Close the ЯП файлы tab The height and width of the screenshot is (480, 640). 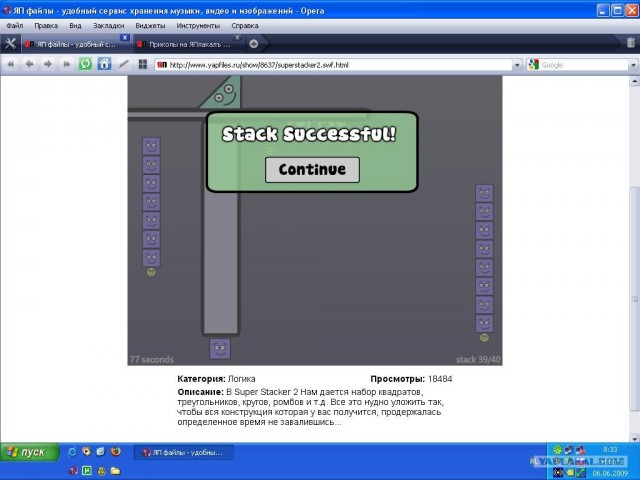(125, 38)
